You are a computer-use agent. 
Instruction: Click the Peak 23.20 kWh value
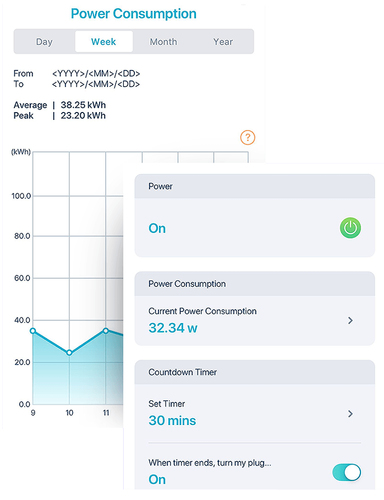tap(83, 116)
